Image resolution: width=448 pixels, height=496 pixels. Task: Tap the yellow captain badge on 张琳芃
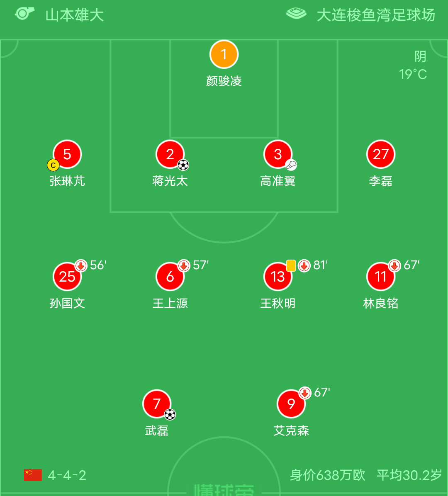(x=53, y=165)
